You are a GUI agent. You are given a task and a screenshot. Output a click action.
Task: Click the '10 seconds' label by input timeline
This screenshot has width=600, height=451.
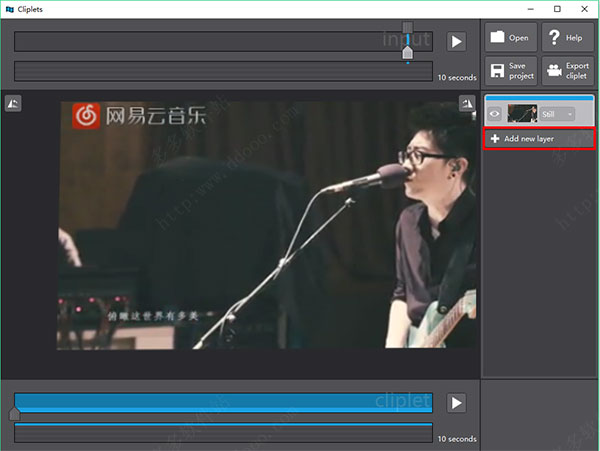(x=457, y=77)
